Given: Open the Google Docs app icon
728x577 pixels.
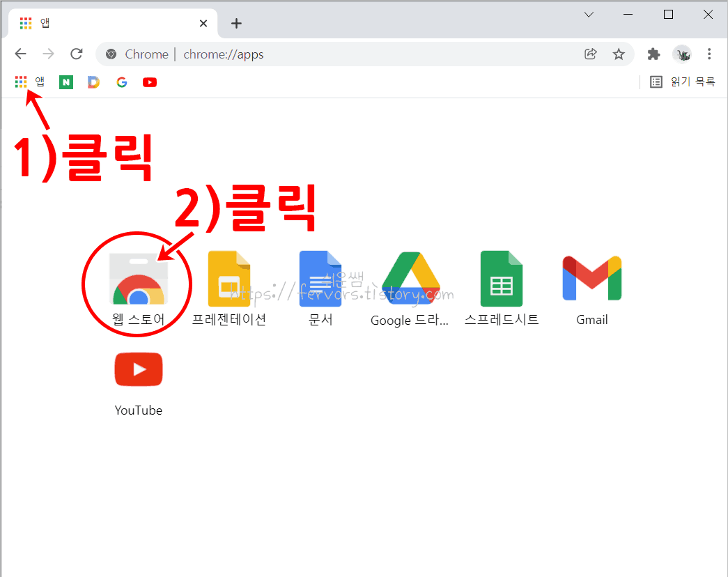Looking at the screenshot, I should coord(320,279).
